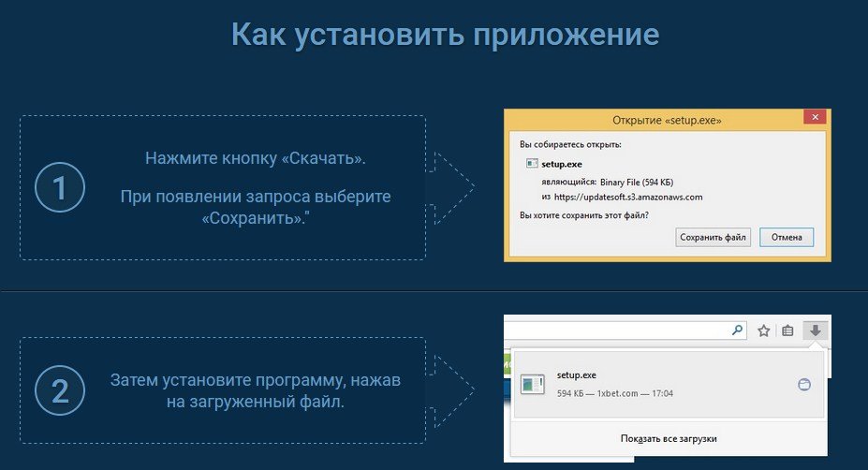868x470 pixels.
Task: Click the Как установить приложение heading
Action: (x=445, y=35)
